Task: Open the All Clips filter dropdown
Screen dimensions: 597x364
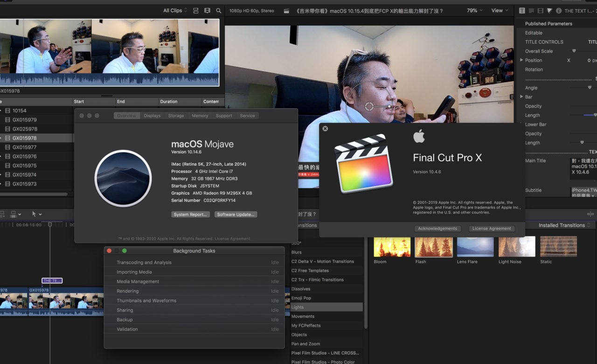Action: pyautogui.click(x=175, y=10)
